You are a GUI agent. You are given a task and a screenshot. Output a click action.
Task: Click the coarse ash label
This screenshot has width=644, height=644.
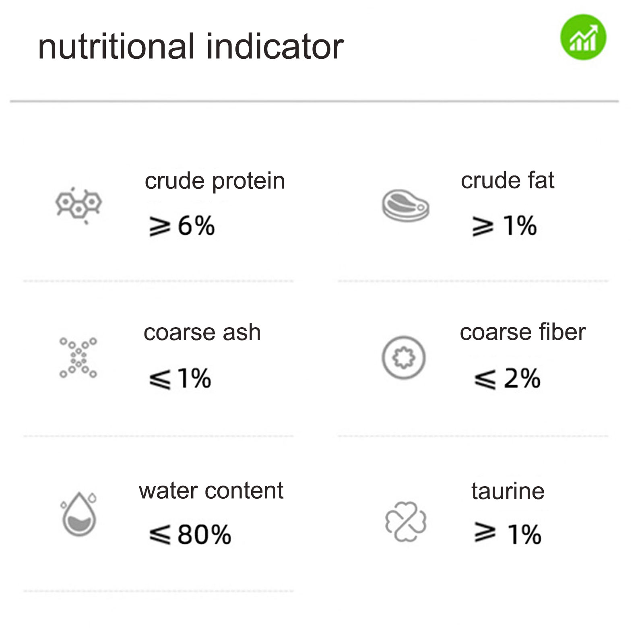point(202,332)
